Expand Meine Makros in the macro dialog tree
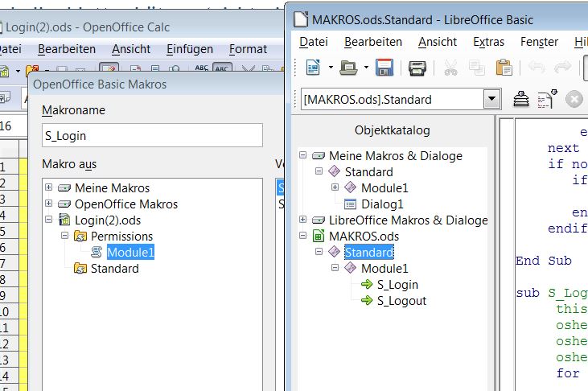Screen dimensions: 588x391 click(x=49, y=187)
